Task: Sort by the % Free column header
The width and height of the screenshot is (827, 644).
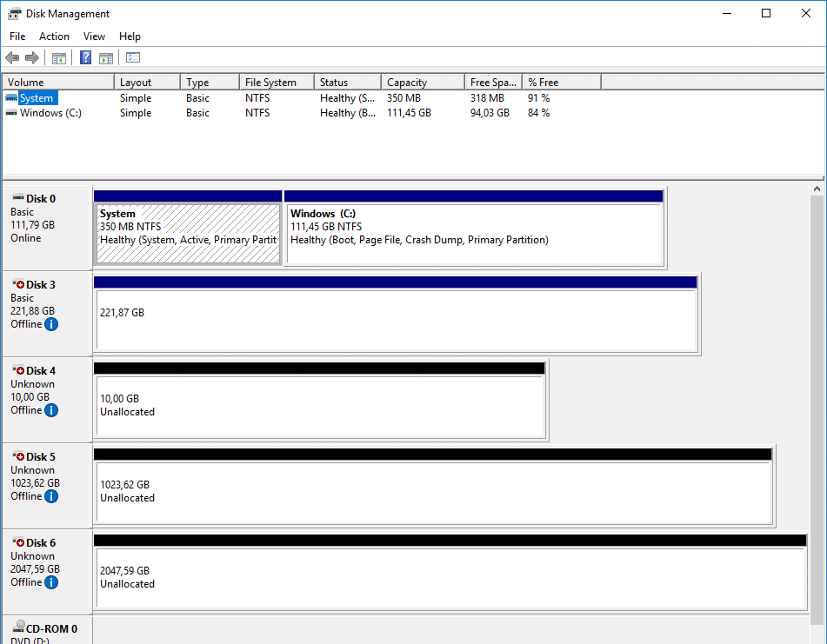Action: tap(562, 83)
